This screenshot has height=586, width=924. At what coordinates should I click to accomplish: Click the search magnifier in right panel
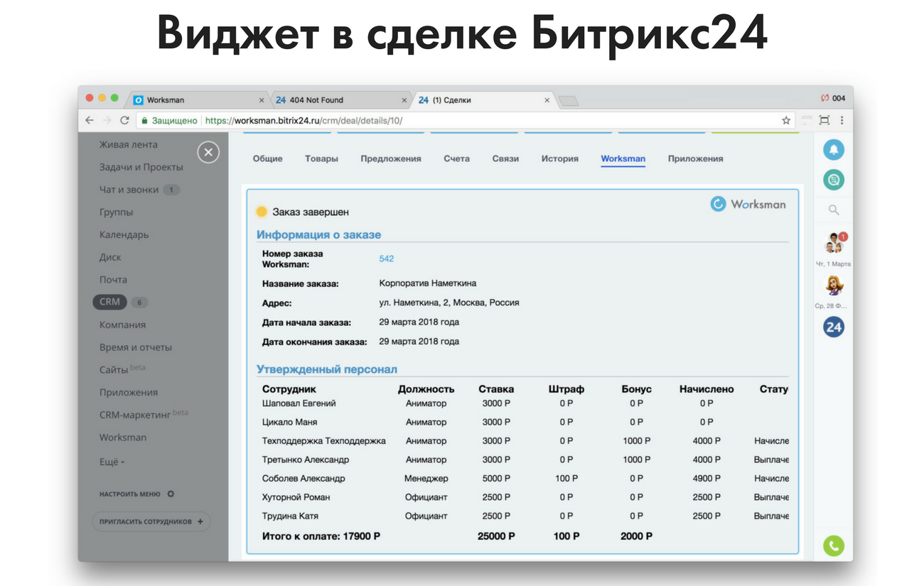tap(834, 210)
